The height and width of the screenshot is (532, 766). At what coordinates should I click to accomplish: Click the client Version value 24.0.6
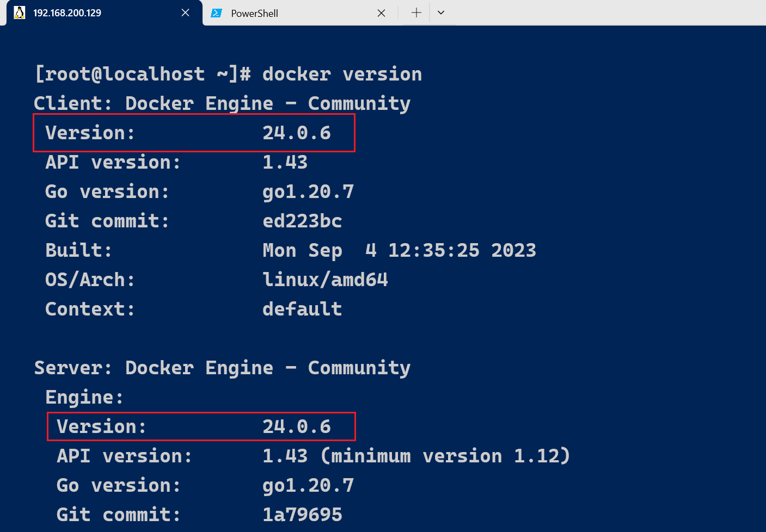[x=297, y=133]
